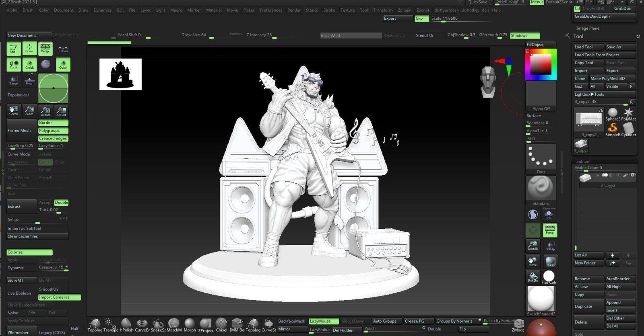Adjust the Z Intensity slider
This screenshot has height=336, width=644.
coord(262,35)
